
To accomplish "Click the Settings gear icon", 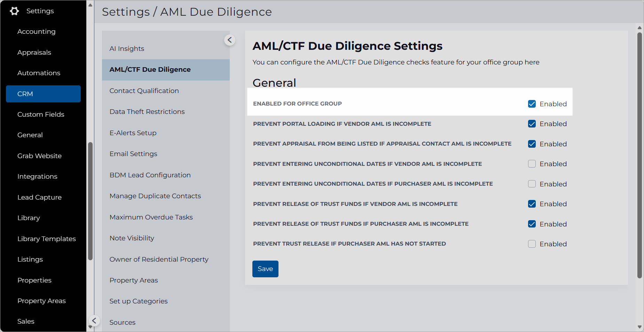I will (14, 11).
